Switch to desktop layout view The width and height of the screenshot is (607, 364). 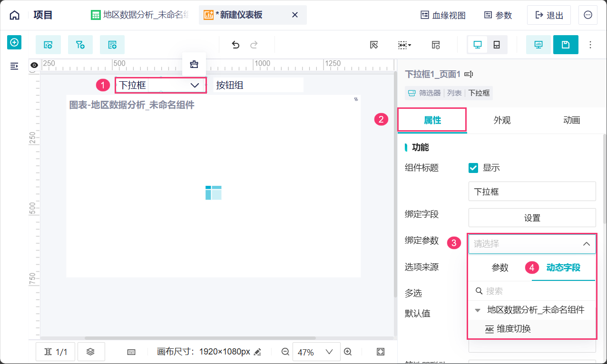[478, 45]
